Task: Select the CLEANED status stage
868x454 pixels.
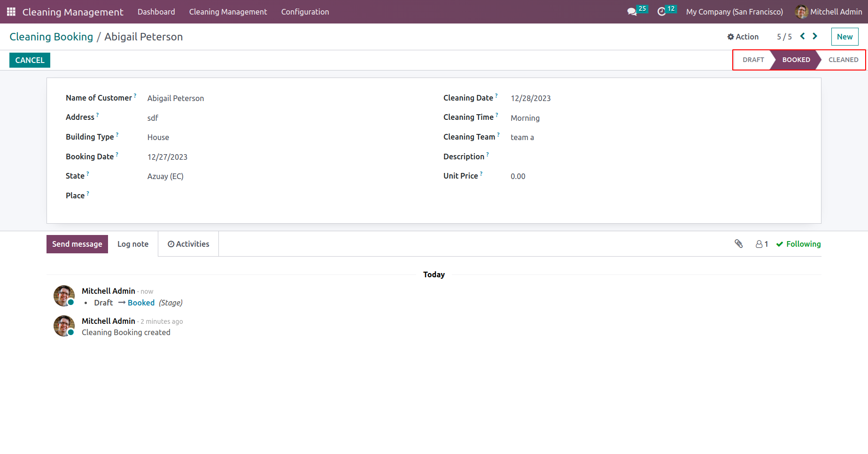Action: tap(843, 60)
